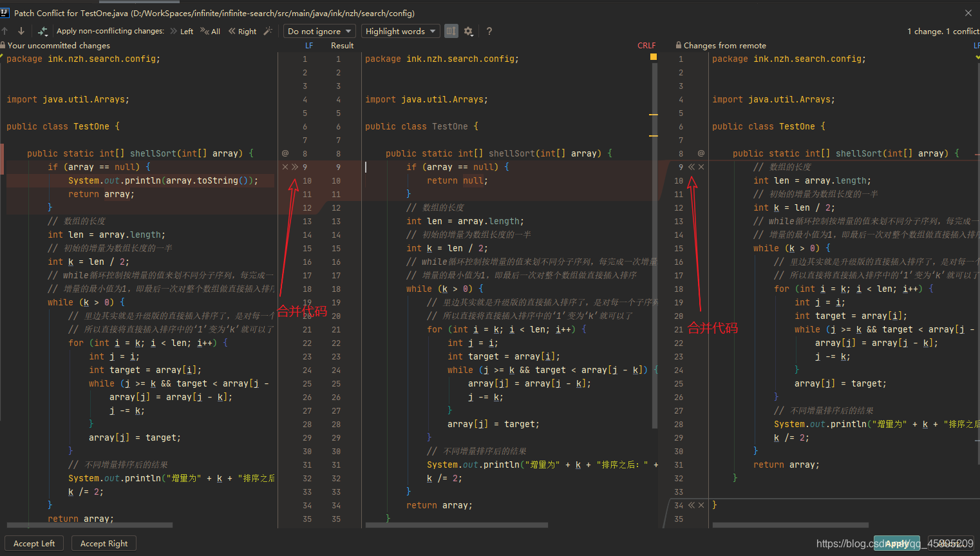980x556 pixels.
Task: Go to the previous difference arrow
Action: click(5, 31)
